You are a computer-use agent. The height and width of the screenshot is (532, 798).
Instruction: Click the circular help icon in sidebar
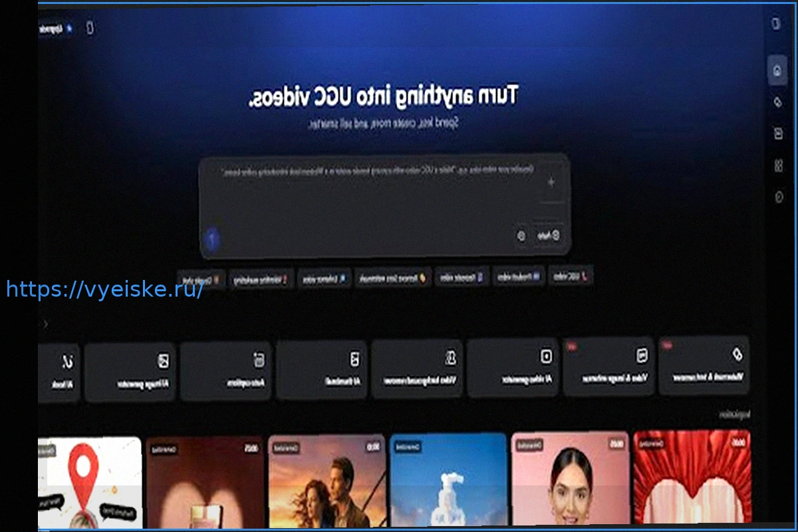(x=779, y=197)
